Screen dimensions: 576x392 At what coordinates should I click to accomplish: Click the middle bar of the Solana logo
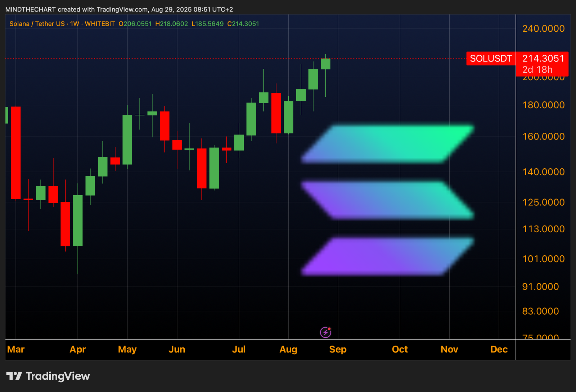388,200
